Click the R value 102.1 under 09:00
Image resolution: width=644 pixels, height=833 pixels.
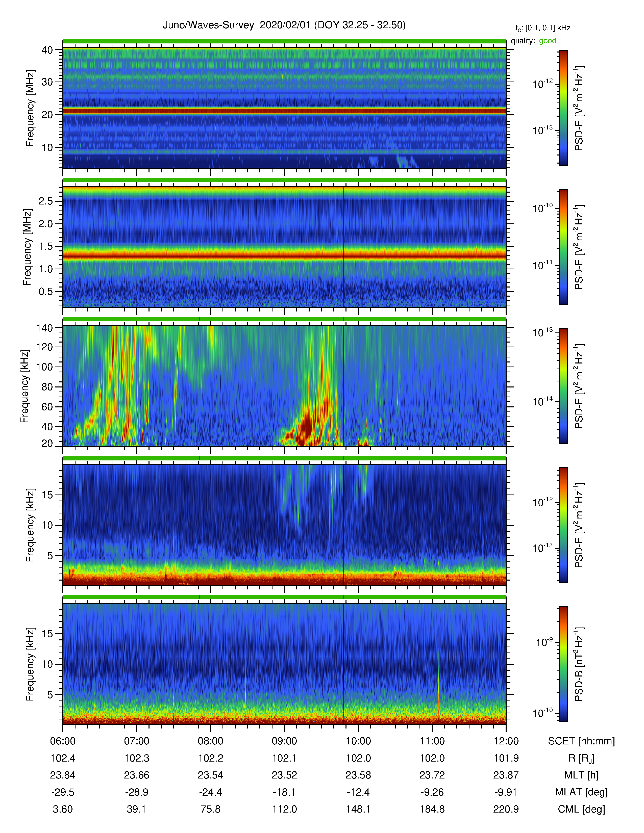coord(284,758)
